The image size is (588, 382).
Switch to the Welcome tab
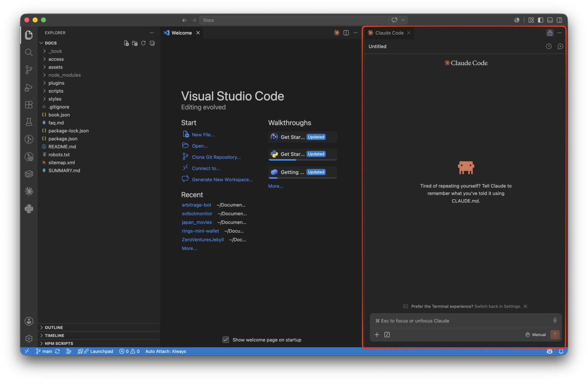coord(182,33)
